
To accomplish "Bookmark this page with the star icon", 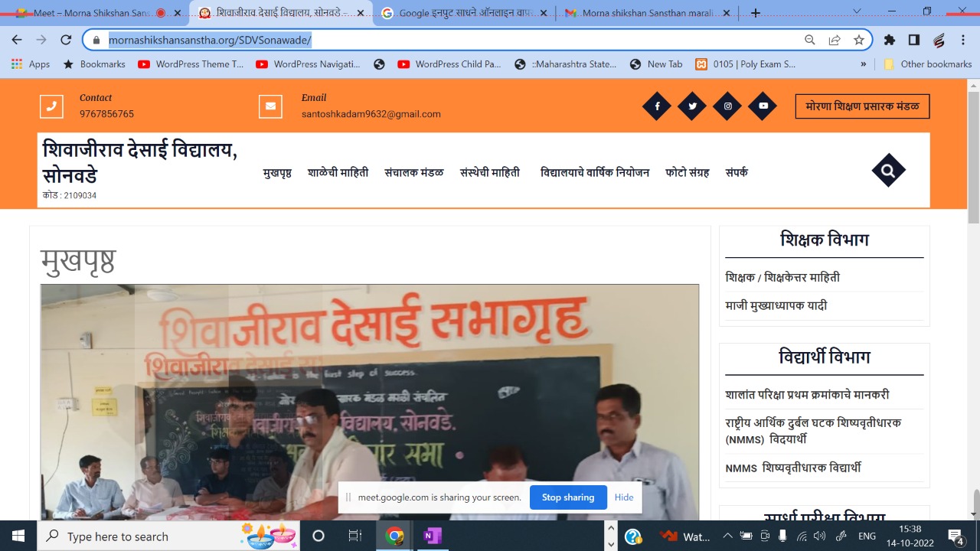I will [x=859, y=40].
